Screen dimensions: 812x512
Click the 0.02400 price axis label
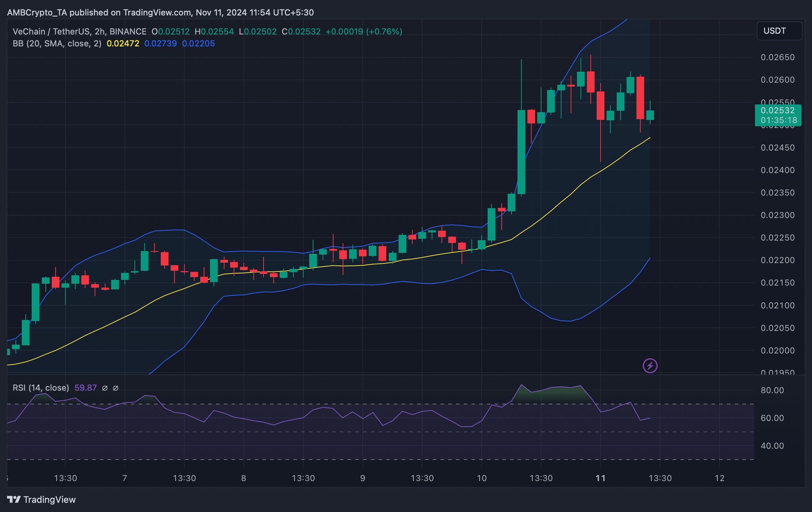coord(778,170)
